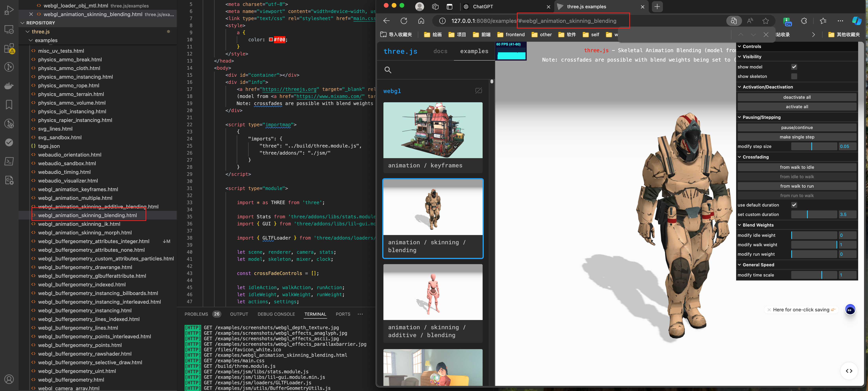Screen dimensions: 868x391
Task: Open browser profile avatar
Action: [x=419, y=6]
